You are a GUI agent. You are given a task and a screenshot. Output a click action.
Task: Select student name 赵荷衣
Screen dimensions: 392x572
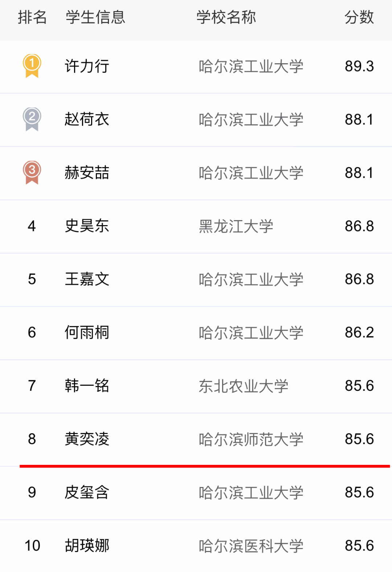tap(87, 119)
